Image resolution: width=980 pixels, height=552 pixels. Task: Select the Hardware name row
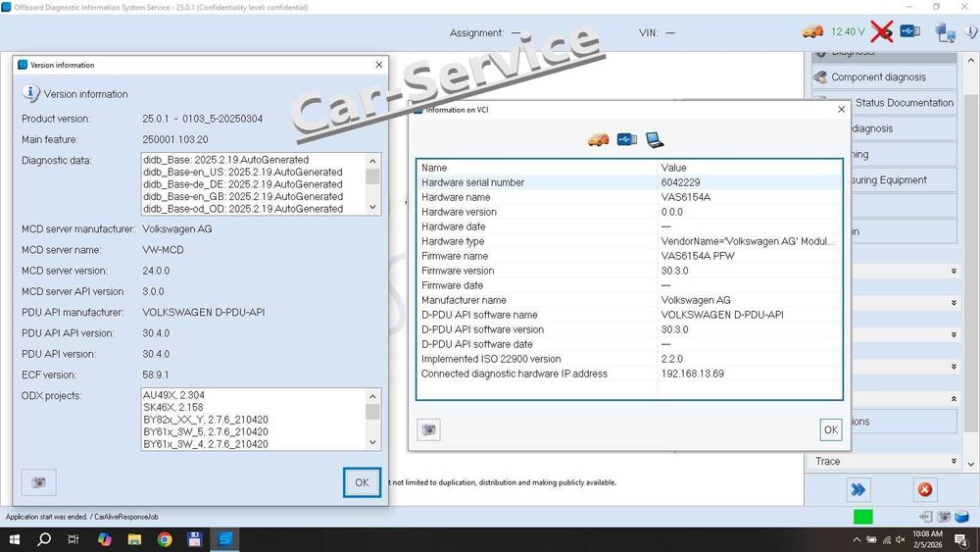pos(629,197)
